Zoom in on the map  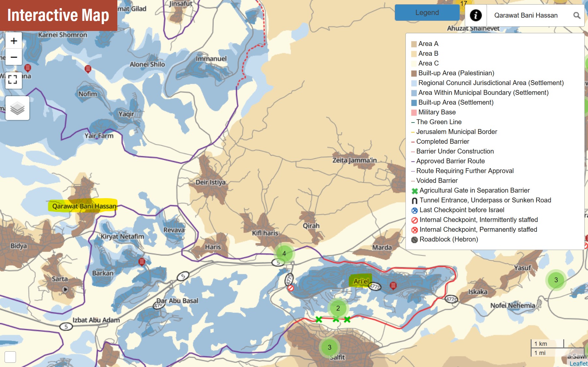pos(14,41)
